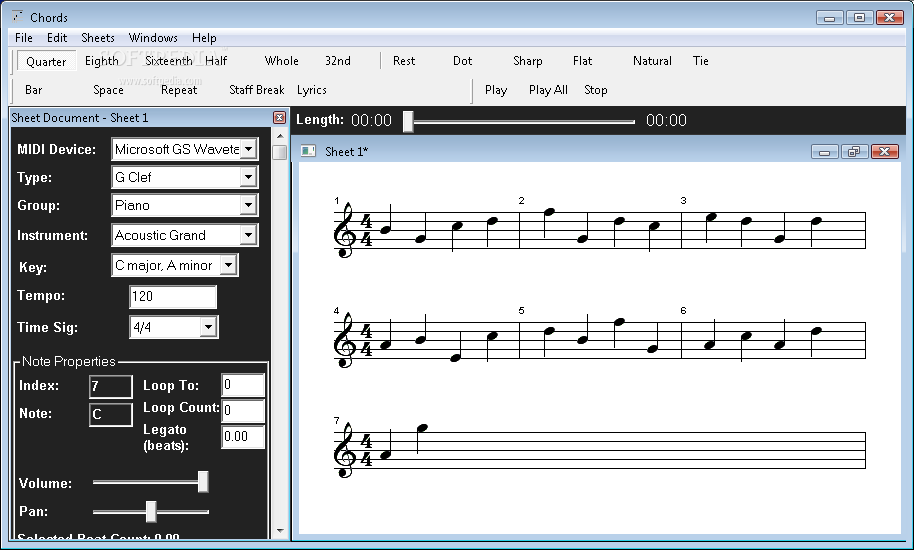Click treble clef on third staff

click(344, 450)
